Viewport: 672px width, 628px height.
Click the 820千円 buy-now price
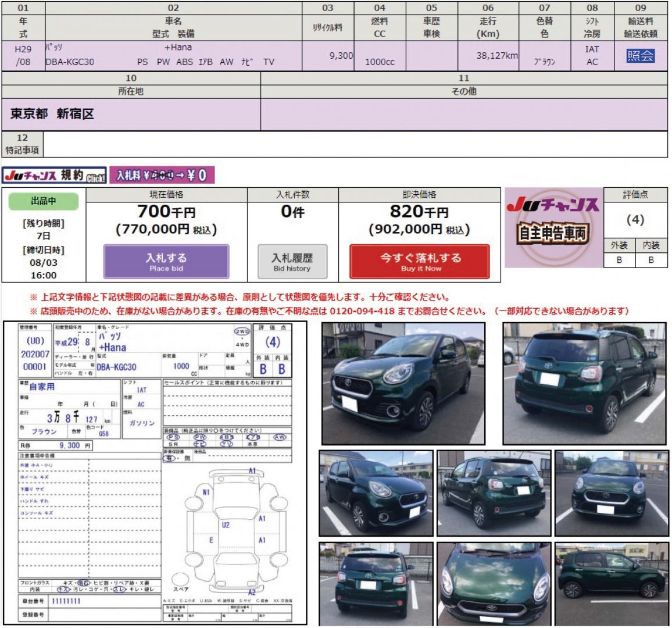point(419,211)
